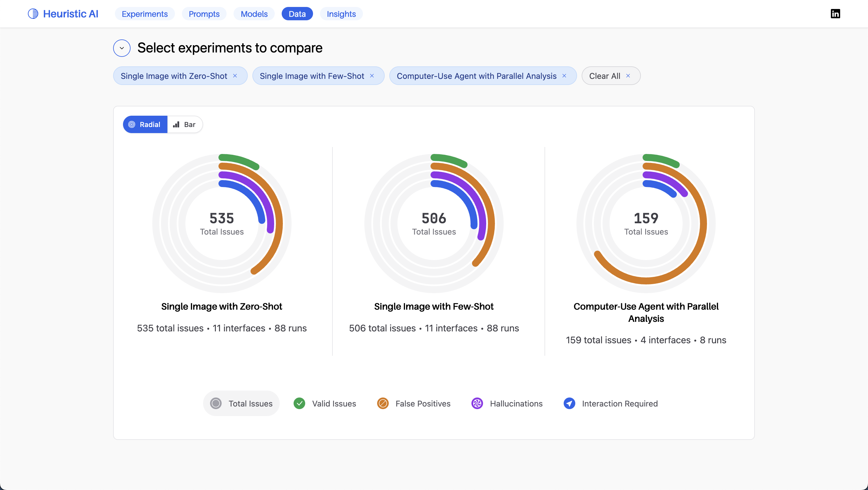The image size is (868, 490).
Task: Click the Single Image with Few-Shot chart title
Action: (x=434, y=306)
